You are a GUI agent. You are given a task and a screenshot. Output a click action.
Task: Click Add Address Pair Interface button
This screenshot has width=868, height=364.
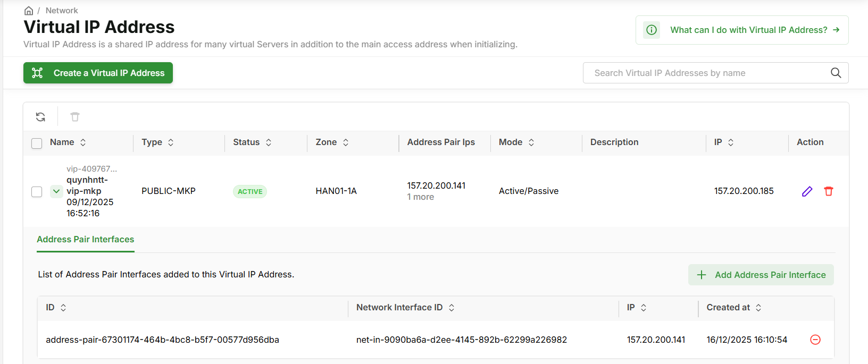click(x=761, y=275)
